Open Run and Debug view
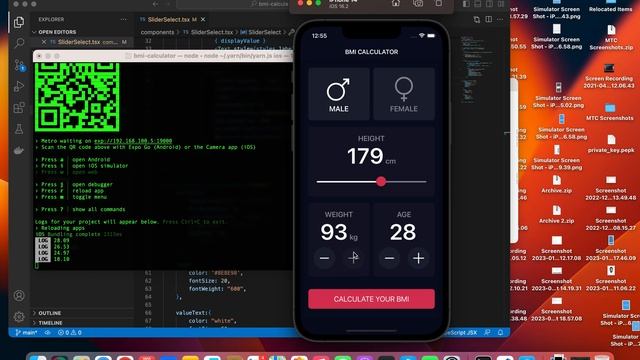Viewport: 640px width, 360px height. click(19, 86)
